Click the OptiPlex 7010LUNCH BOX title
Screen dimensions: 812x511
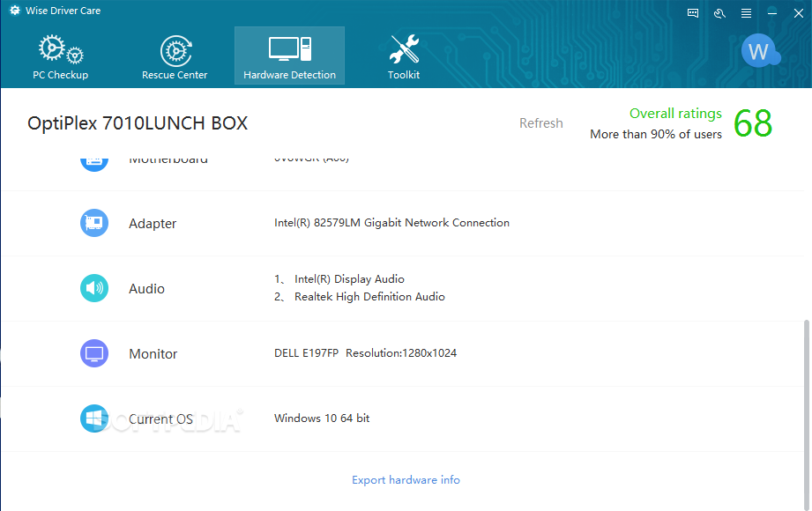(x=138, y=123)
